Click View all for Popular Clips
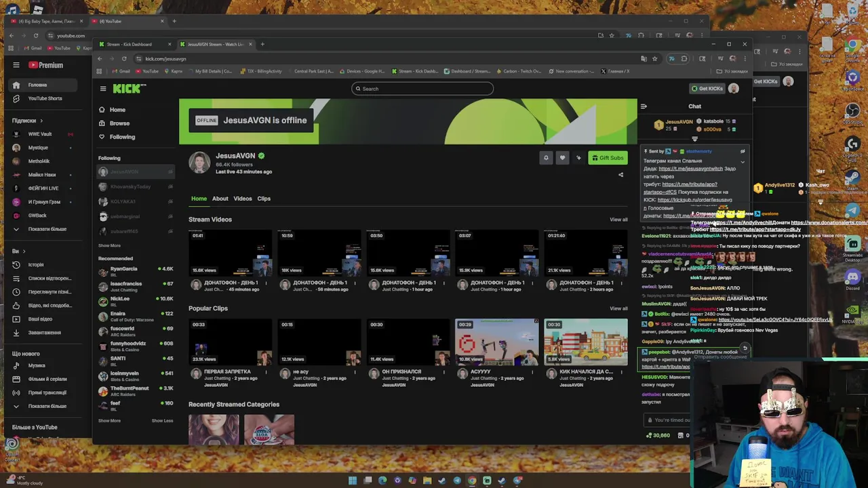 pos(618,309)
